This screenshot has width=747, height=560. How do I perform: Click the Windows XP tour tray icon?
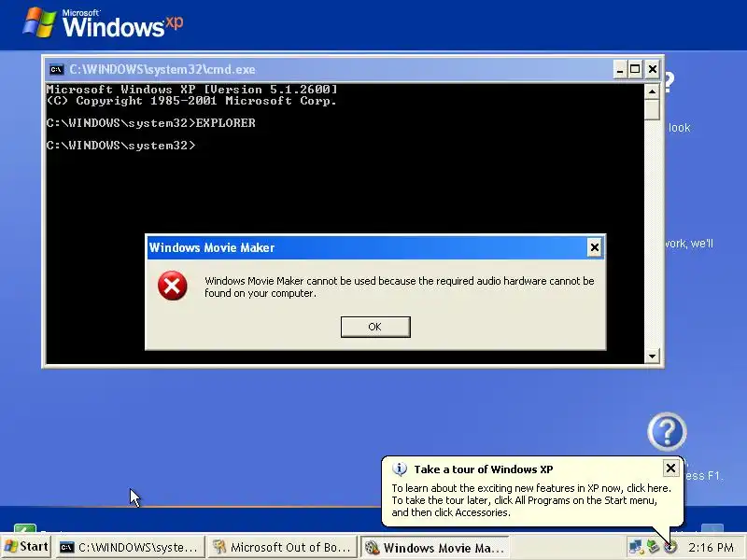[670, 548]
